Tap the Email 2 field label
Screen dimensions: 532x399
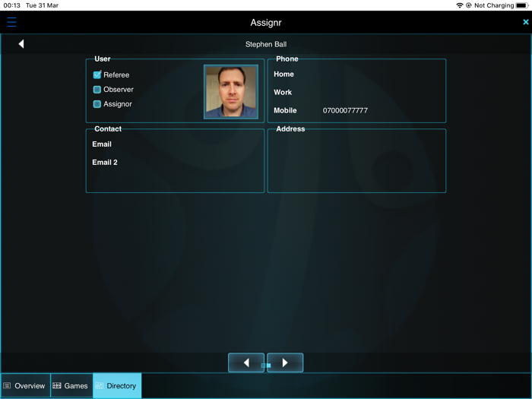[x=105, y=163]
